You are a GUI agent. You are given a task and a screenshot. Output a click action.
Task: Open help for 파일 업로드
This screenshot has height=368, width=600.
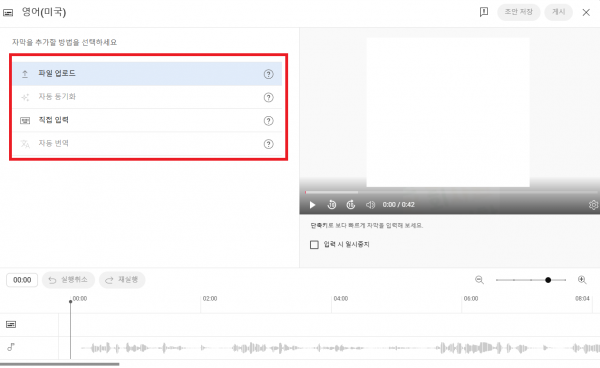point(269,74)
